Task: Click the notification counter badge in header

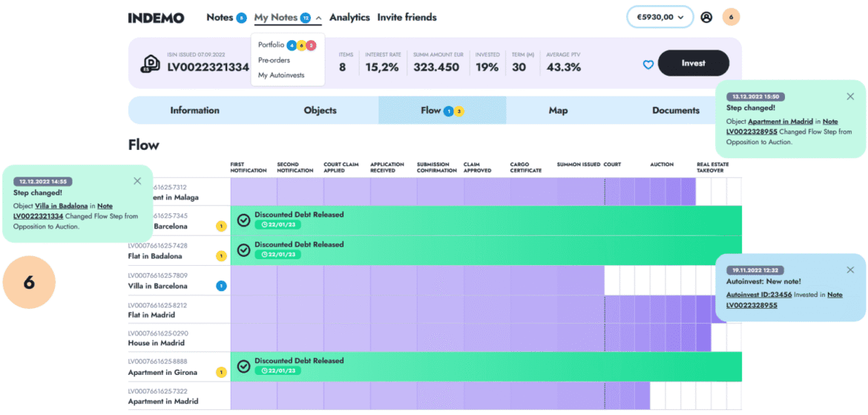Action: pyautogui.click(x=731, y=17)
